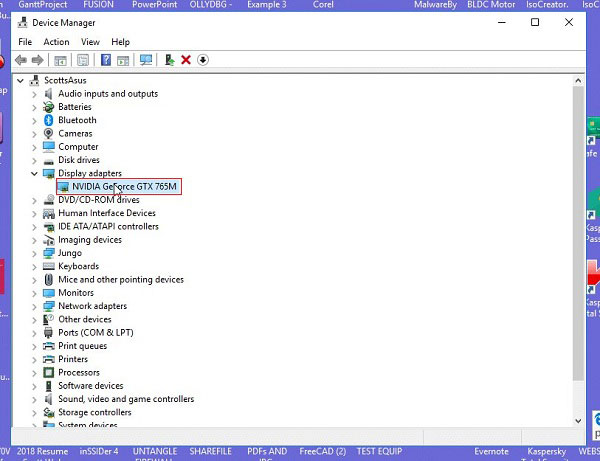Expand the Disk drives node
This screenshot has width=600, height=461.
pyautogui.click(x=34, y=160)
